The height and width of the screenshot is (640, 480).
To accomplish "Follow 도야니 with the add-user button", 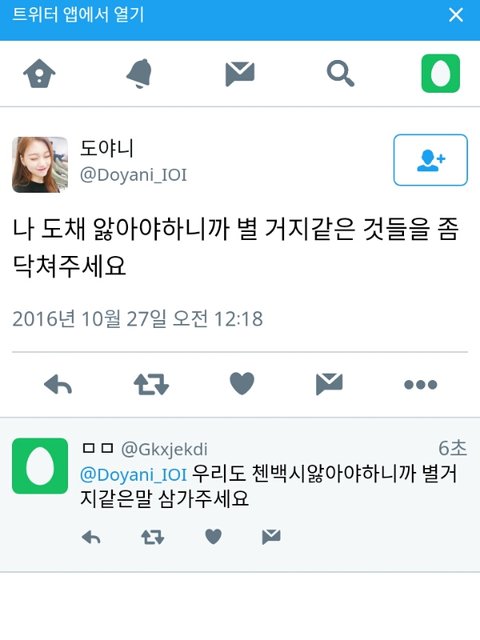I will pos(430,160).
